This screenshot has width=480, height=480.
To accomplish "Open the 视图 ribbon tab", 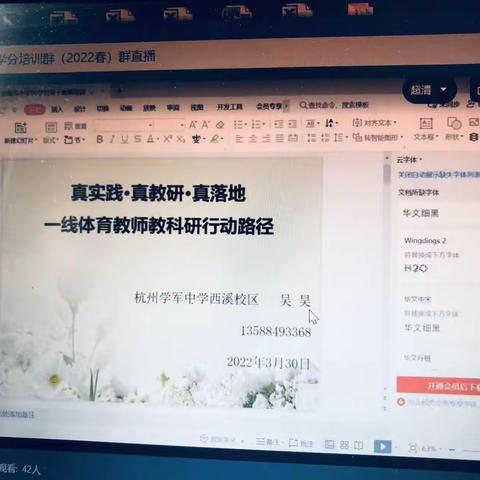I will coord(197,107).
